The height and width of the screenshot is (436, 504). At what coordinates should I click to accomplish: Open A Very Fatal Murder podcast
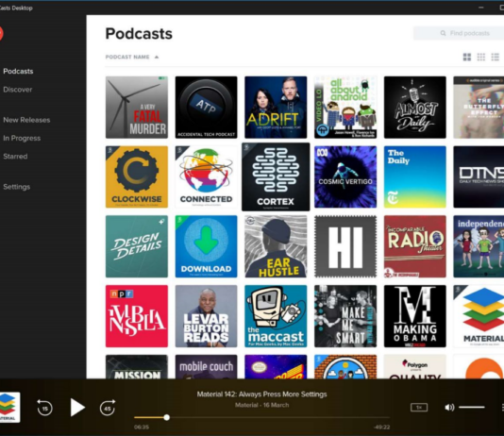tap(137, 108)
